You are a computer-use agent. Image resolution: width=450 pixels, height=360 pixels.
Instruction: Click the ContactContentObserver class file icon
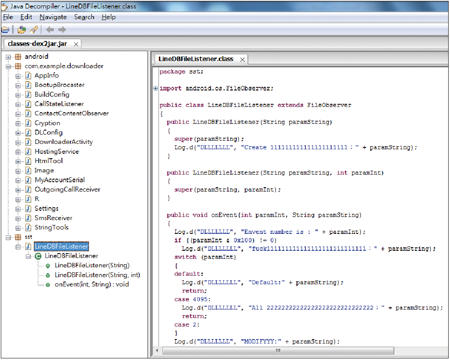28,114
